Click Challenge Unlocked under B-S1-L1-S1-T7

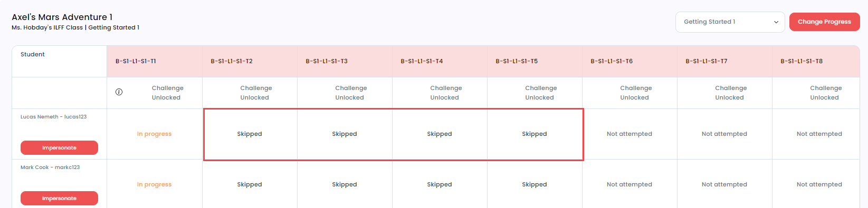pos(731,93)
